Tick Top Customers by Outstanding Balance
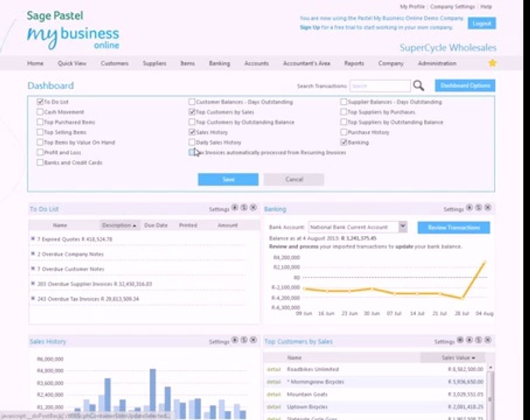530x420 pixels. pyautogui.click(x=191, y=122)
